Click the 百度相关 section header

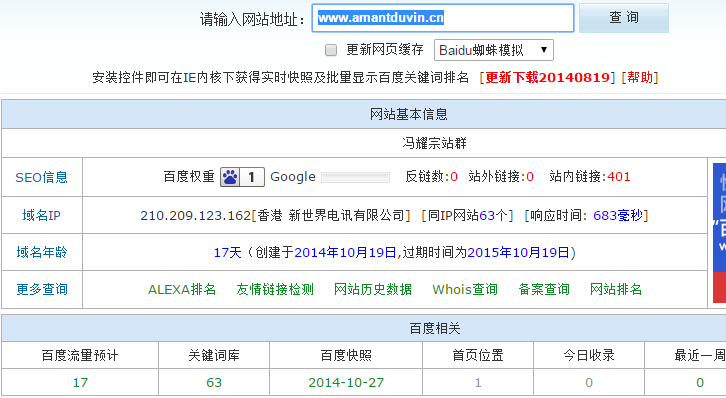[435, 329]
